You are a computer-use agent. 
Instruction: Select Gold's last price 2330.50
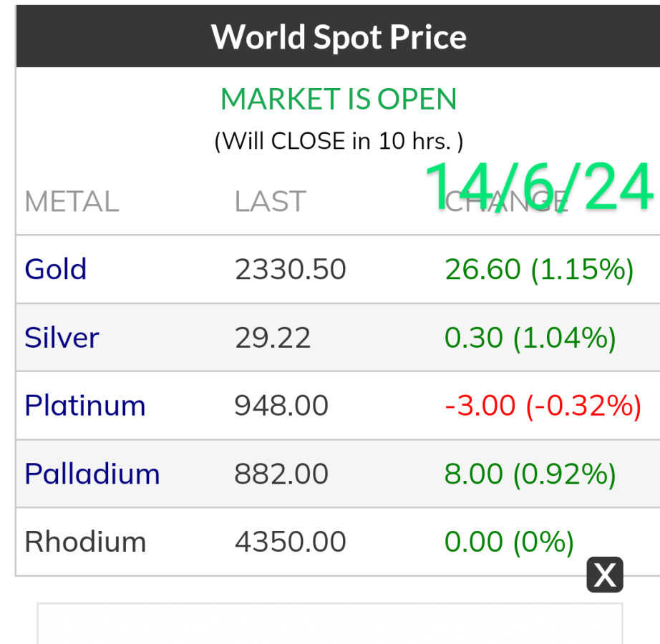click(290, 269)
